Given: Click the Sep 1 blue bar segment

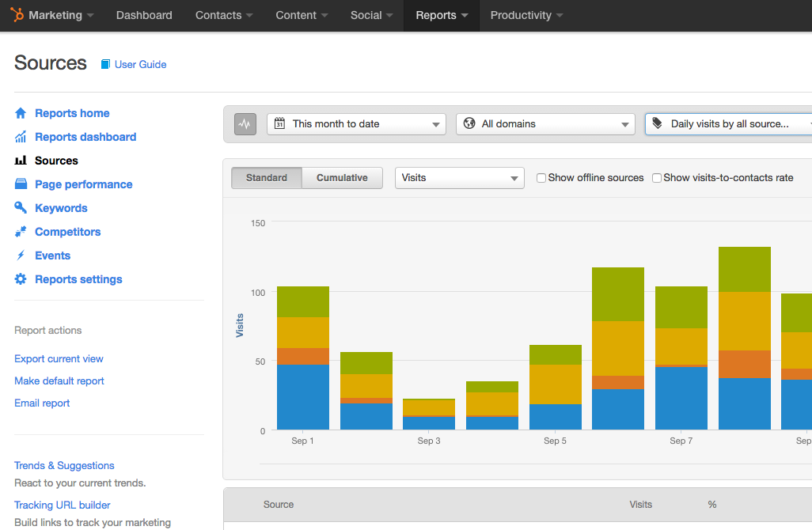Looking at the screenshot, I should click(303, 397).
